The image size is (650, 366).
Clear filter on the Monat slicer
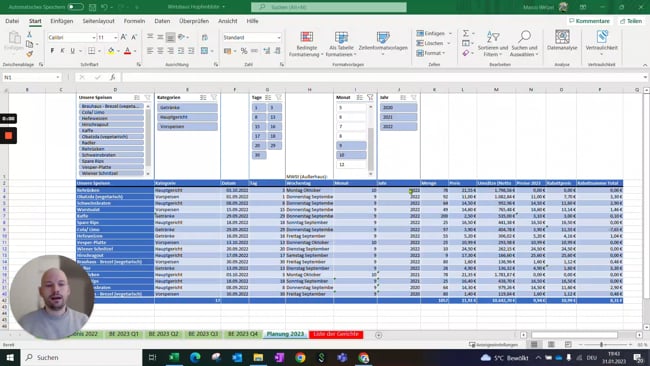[370, 97]
